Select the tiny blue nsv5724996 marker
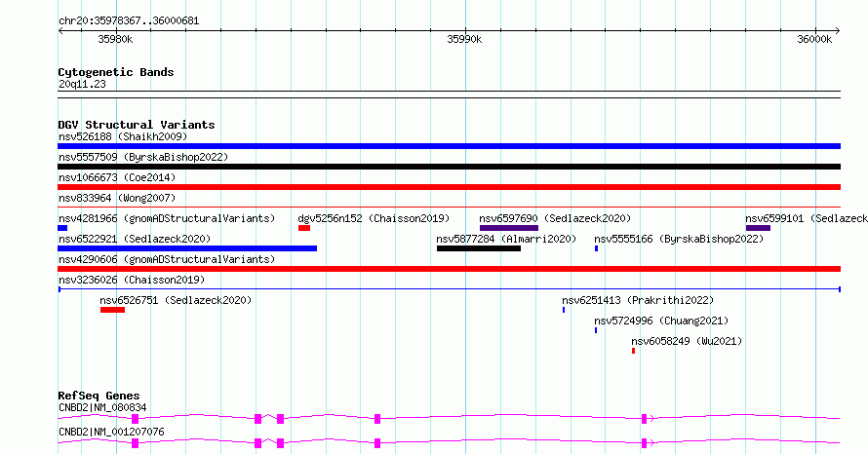Image resolution: width=868 pixels, height=454 pixels. [596, 330]
